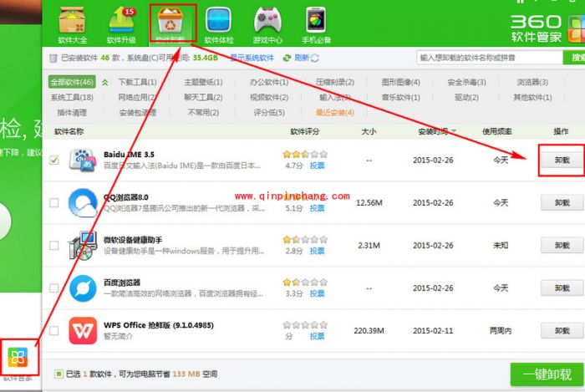Click 投票 link for Baidu IME 3.5
This screenshot has height=392, width=585.
point(317,165)
